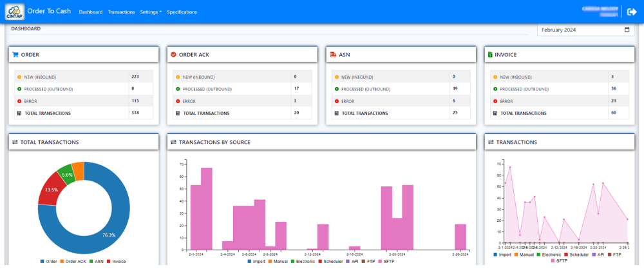Toggle the Invoice legend item in donut chart
Image resolution: width=644 pixels, height=276 pixels.
point(116,261)
